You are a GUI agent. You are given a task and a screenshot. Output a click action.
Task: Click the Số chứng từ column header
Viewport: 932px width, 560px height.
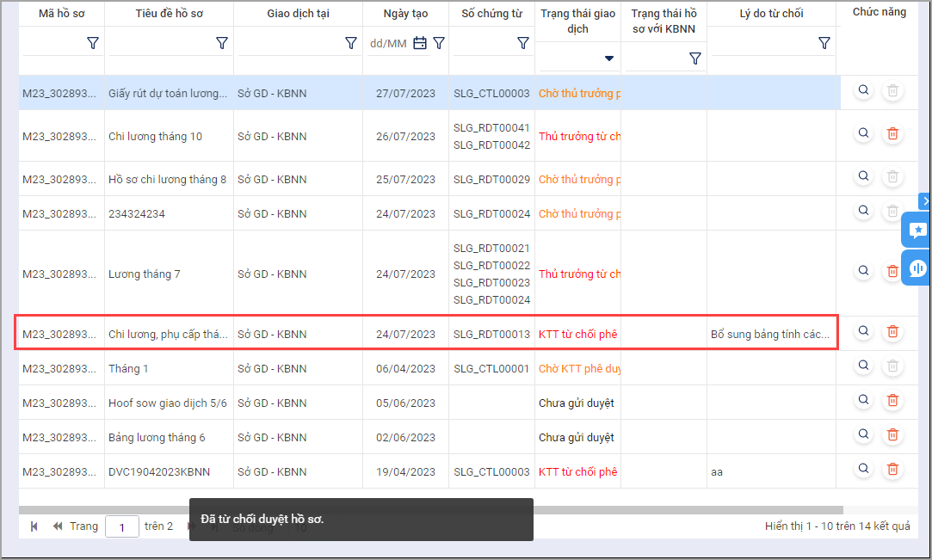point(491,13)
